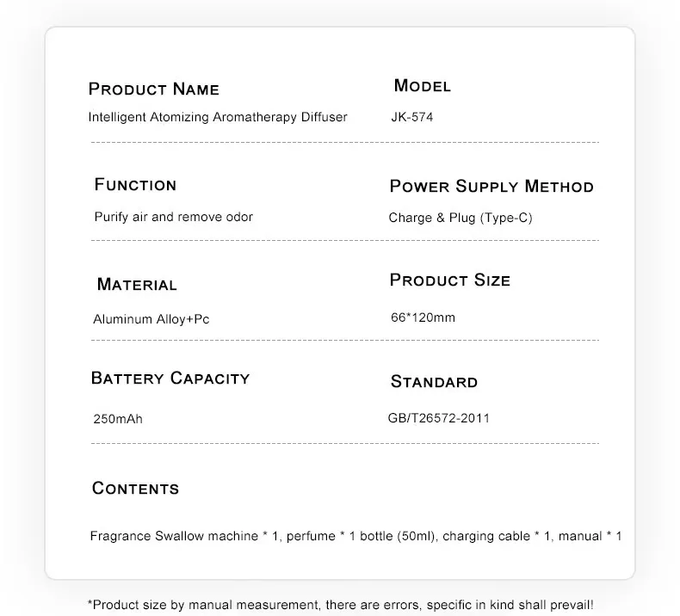
Task: Click the manual measurement disclaimer footnote
Action: [x=340, y=605]
